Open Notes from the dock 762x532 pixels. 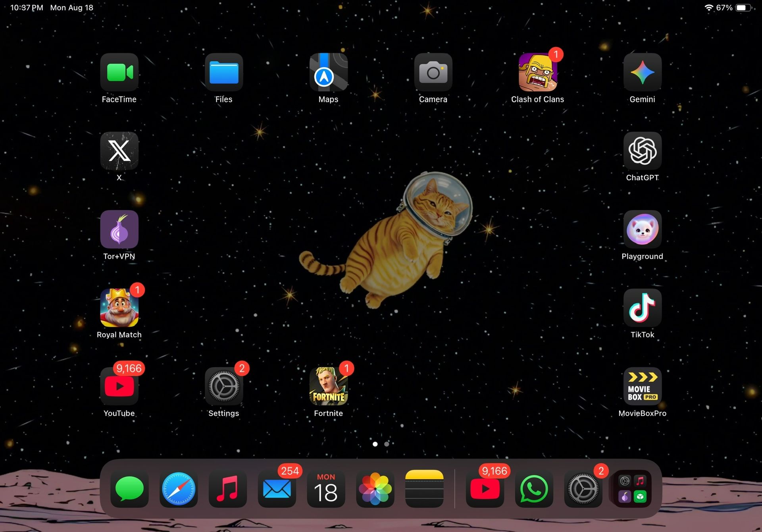pos(424,489)
